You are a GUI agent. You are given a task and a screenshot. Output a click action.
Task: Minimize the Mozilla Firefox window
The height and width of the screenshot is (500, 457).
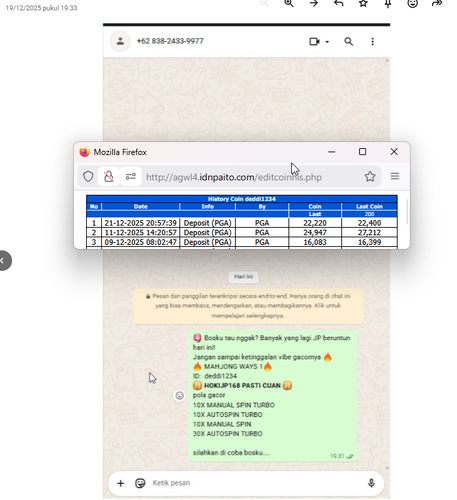pos(332,152)
